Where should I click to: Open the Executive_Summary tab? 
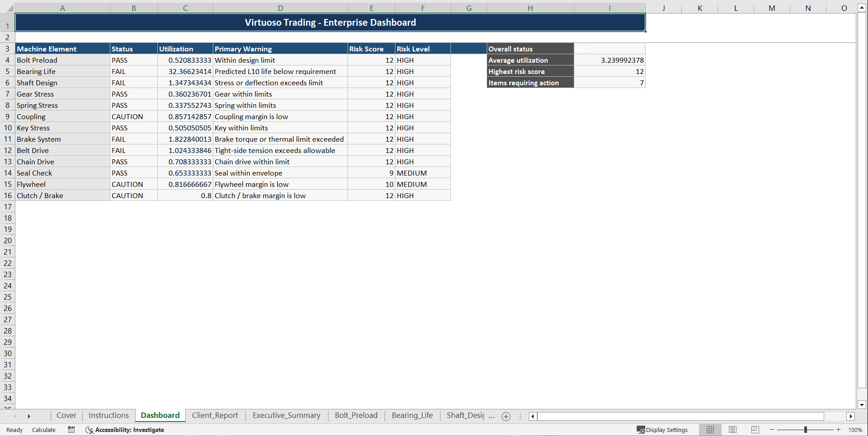click(286, 415)
